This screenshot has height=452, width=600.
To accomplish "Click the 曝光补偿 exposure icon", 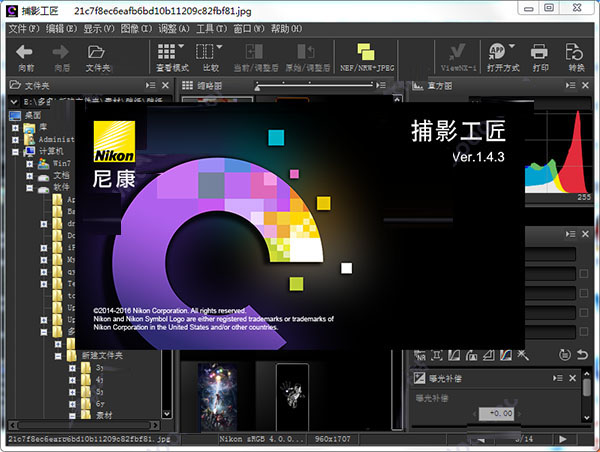I will [419, 378].
